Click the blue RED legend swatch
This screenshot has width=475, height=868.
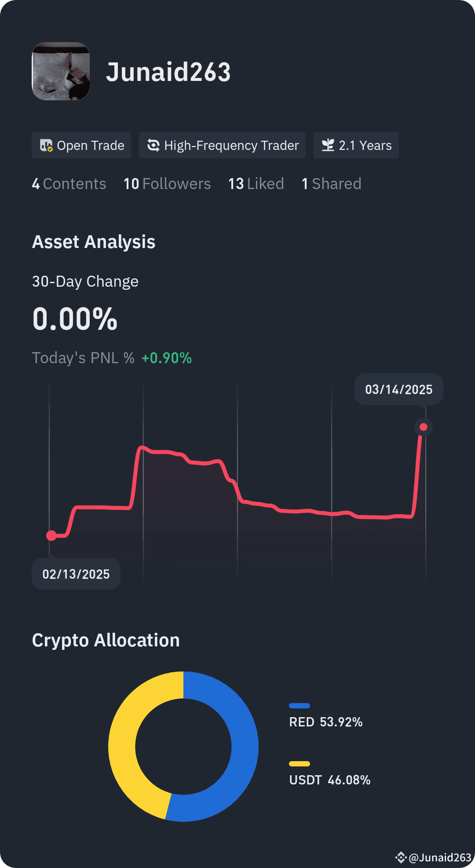point(300,706)
